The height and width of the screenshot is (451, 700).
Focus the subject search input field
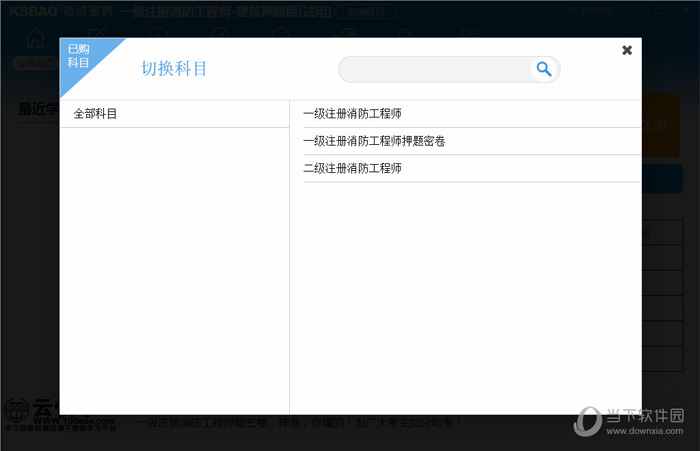coord(436,69)
